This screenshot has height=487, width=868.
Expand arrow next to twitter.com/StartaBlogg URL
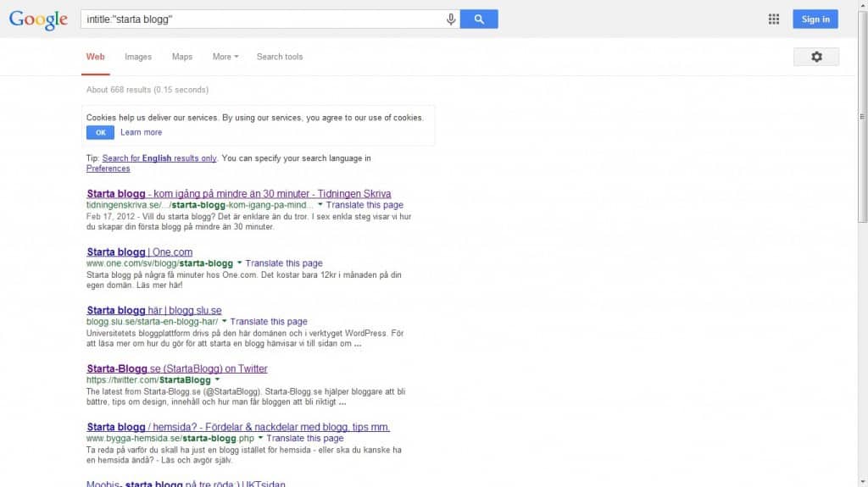pyautogui.click(x=217, y=379)
